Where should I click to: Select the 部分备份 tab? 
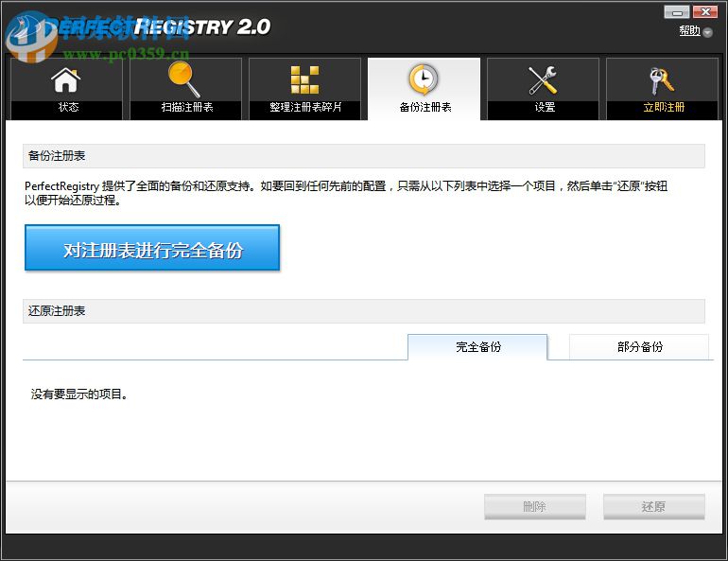coord(639,347)
